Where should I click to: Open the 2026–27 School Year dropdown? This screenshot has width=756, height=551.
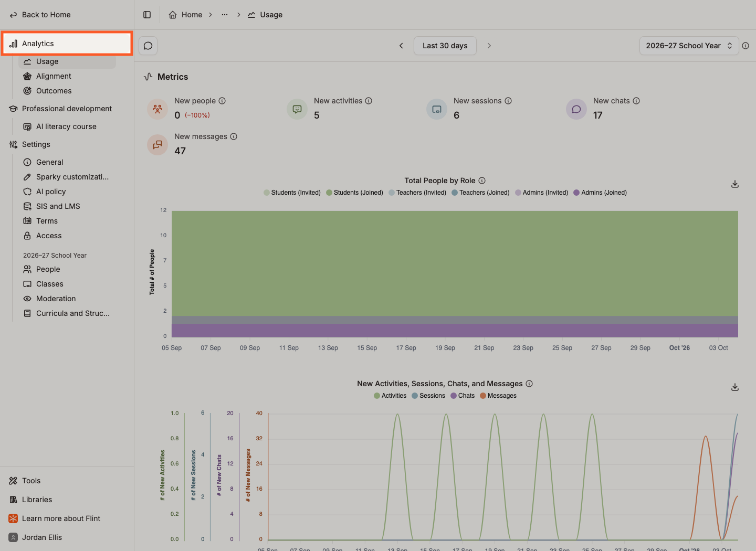689,46
